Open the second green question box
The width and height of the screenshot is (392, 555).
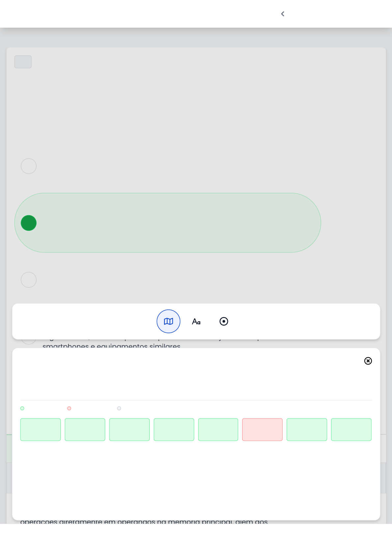[x=85, y=429]
